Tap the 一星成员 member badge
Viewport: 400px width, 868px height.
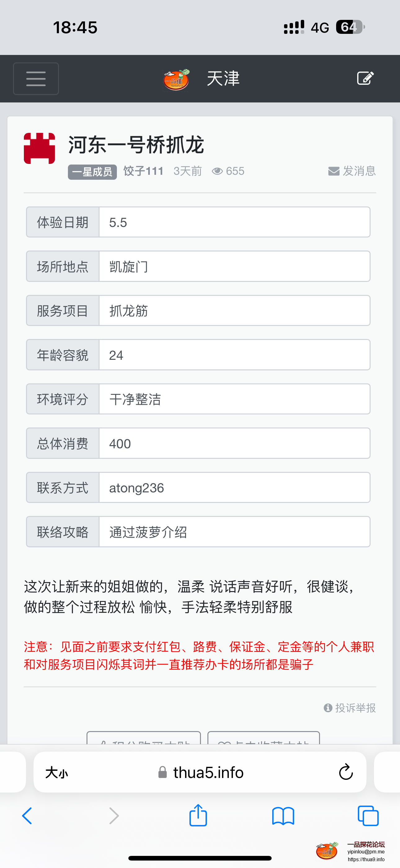(92, 172)
